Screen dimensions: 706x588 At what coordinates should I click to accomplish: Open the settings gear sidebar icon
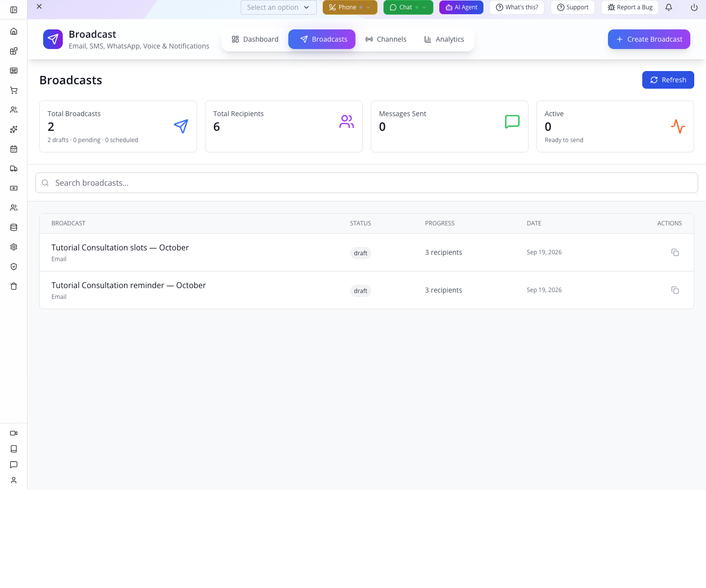[14, 247]
